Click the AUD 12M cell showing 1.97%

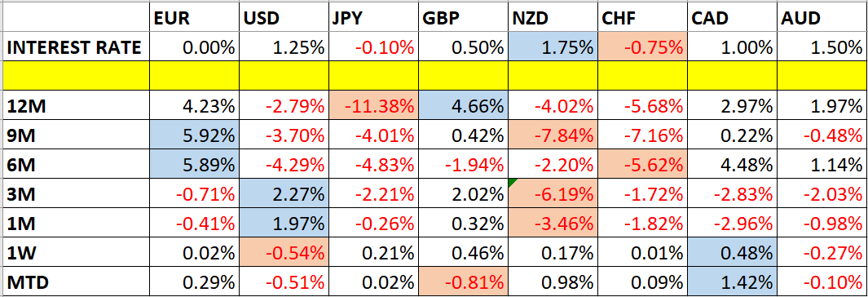[822, 104]
